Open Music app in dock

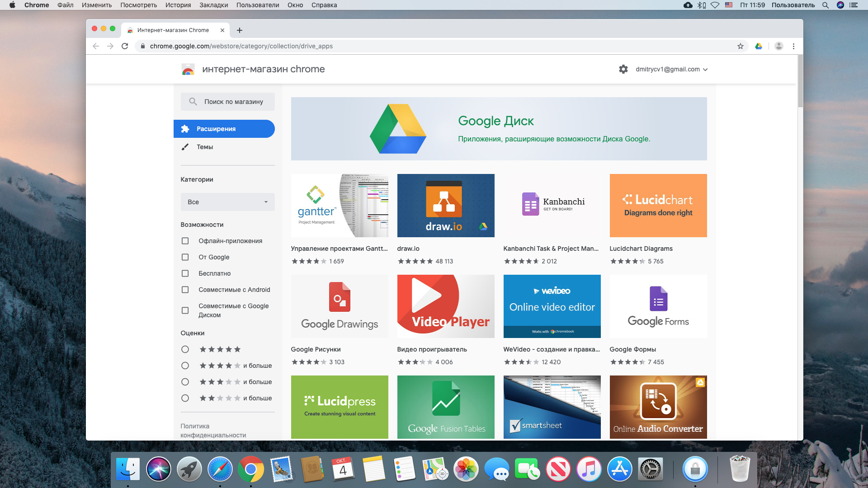(x=589, y=469)
